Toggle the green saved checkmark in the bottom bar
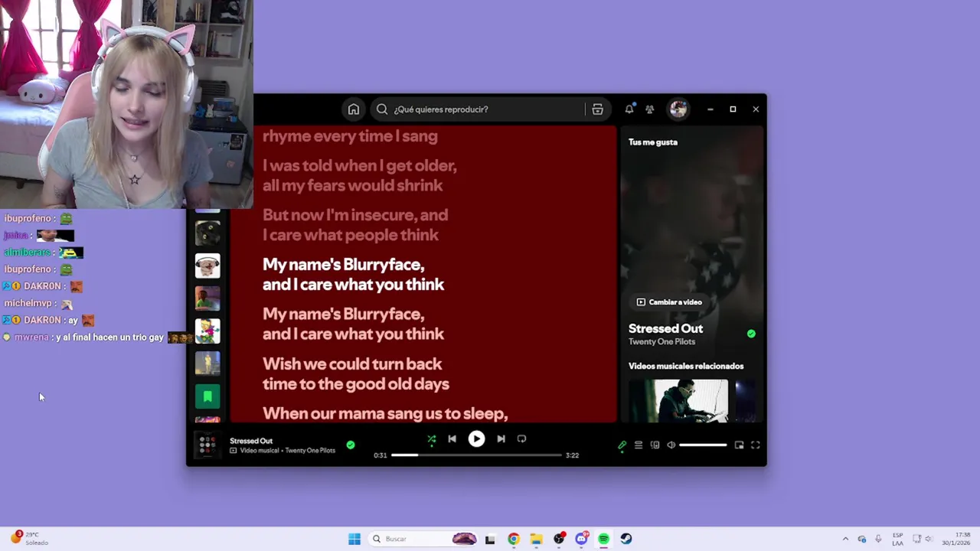 coord(351,445)
